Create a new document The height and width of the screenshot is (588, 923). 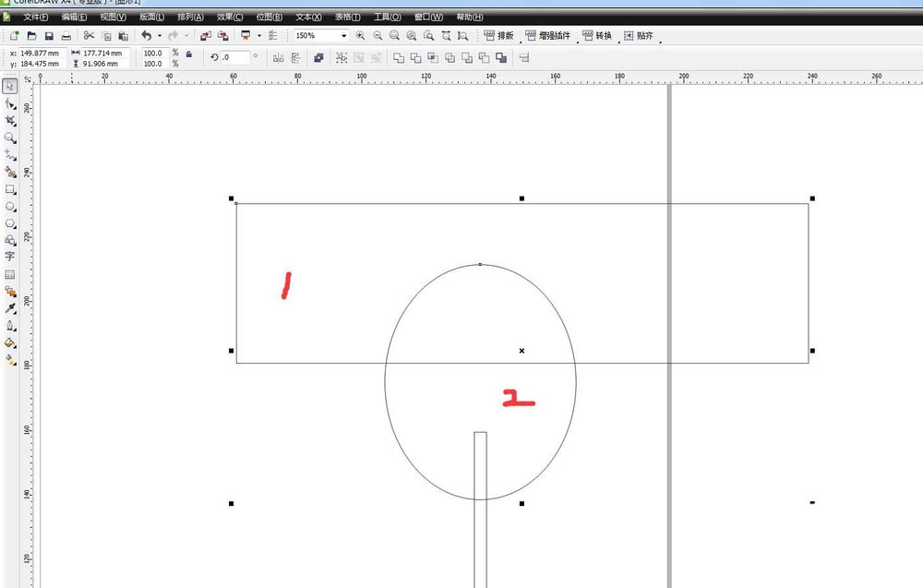coord(14,36)
